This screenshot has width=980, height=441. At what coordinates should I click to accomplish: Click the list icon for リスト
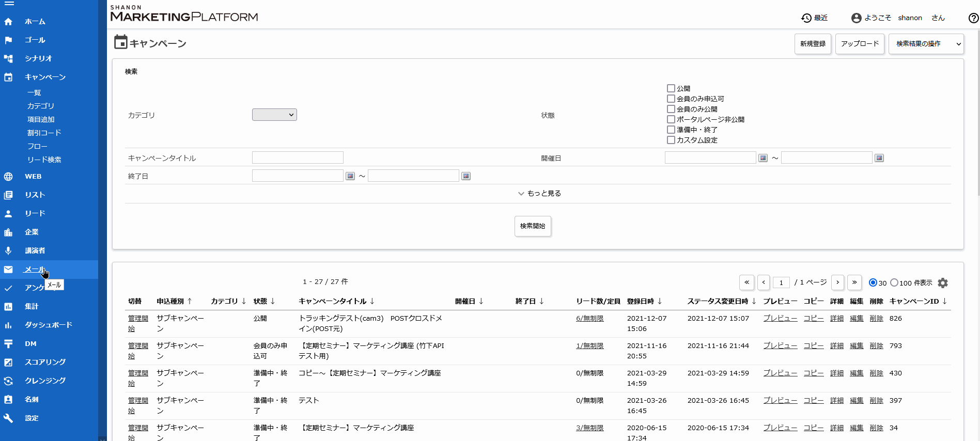click(x=8, y=195)
